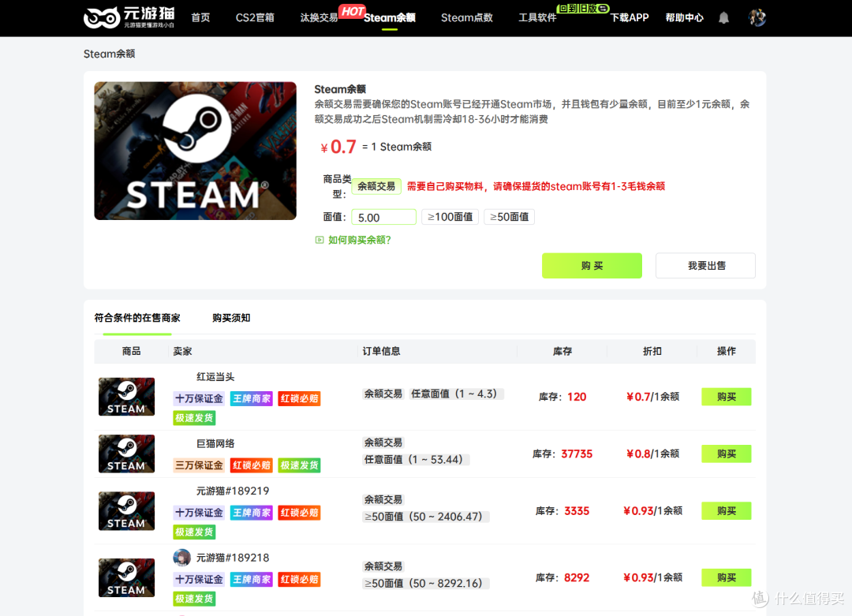Screen dimensions: 852x616
Task: Click the 回到旧版 badge
Action: tap(582, 8)
